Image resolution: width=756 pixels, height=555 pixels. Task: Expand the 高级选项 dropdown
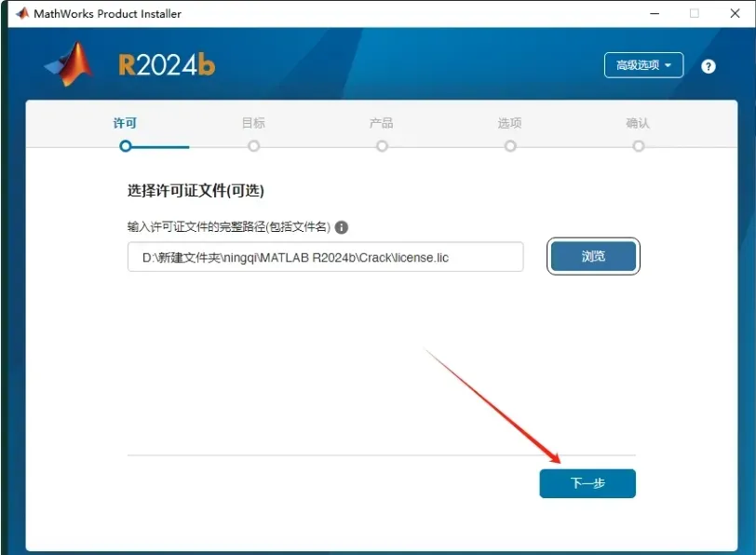(643, 65)
